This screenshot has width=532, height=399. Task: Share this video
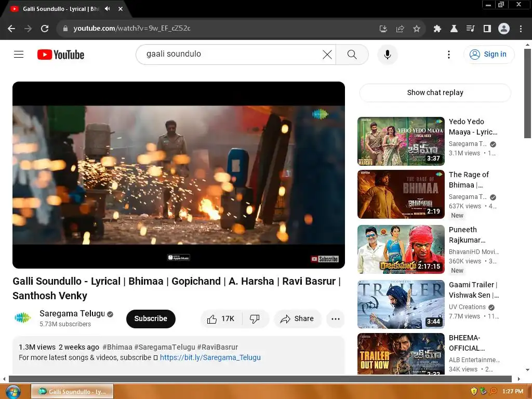click(x=297, y=319)
